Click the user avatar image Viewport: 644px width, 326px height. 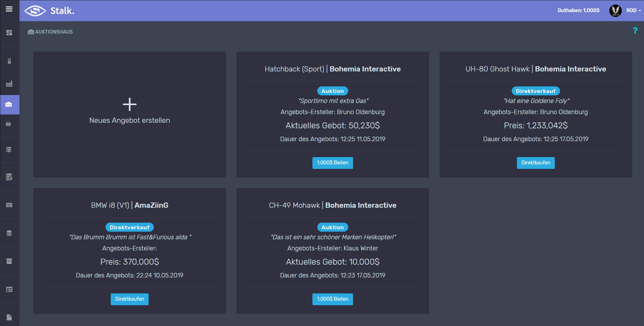coord(615,10)
